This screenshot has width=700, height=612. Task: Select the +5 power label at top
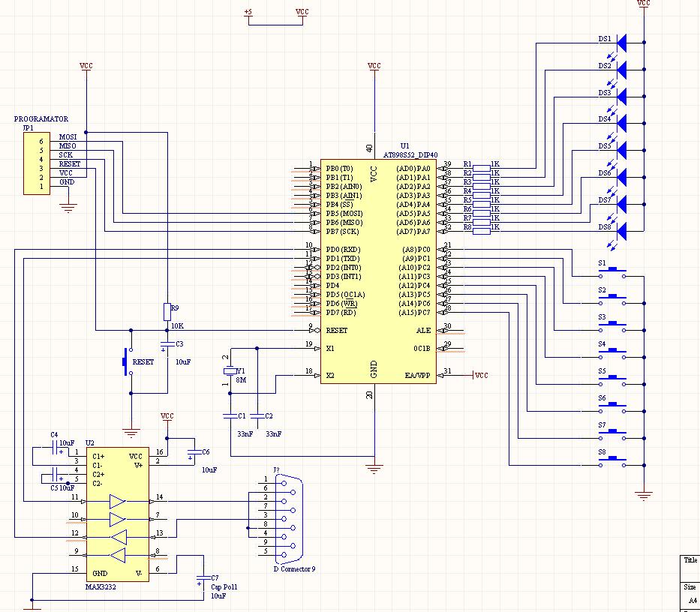pos(248,12)
